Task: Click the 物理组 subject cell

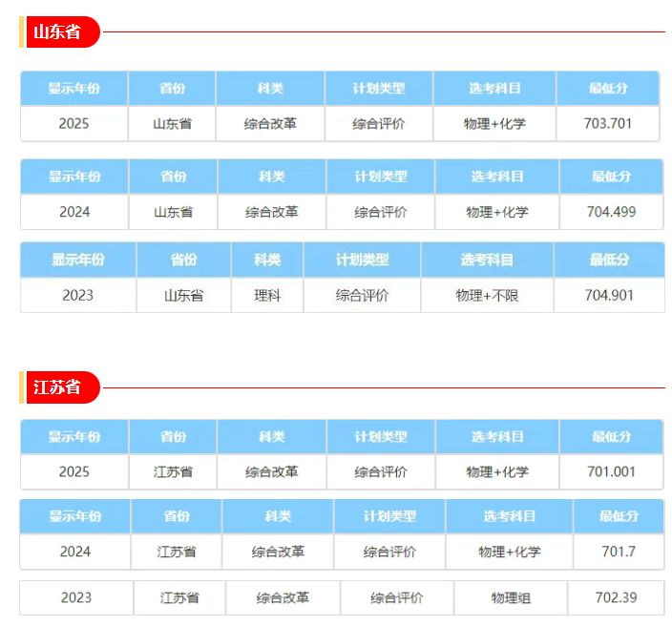Action: (x=511, y=598)
